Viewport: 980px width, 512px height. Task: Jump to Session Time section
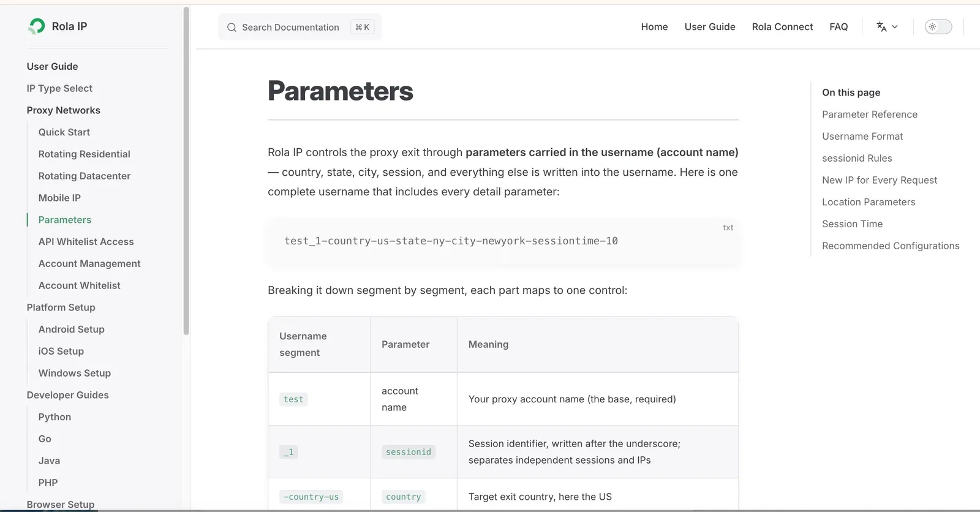[852, 224]
